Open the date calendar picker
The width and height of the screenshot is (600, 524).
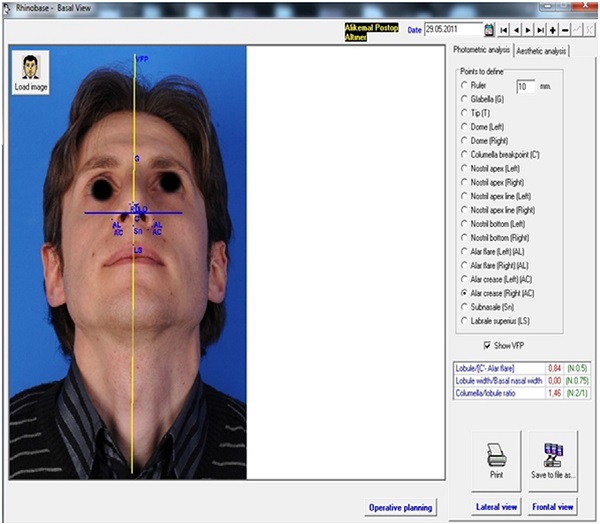click(x=489, y=31)
